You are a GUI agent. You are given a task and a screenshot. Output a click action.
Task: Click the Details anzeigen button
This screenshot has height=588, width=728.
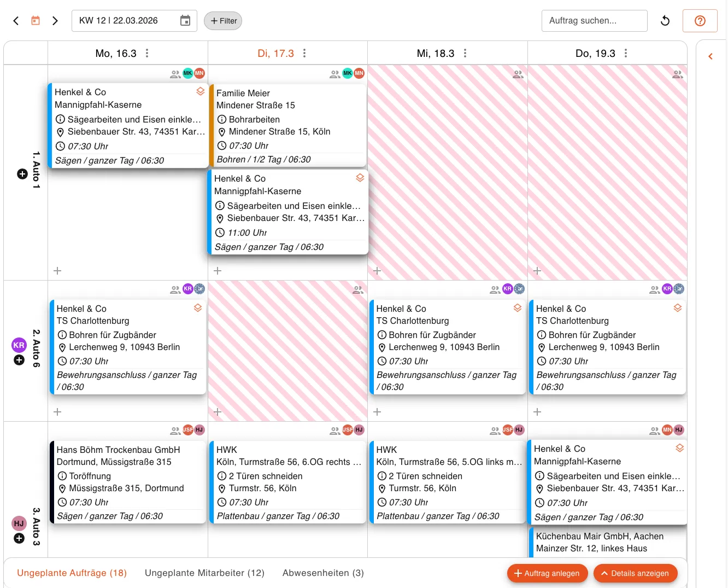click(635, 573)
